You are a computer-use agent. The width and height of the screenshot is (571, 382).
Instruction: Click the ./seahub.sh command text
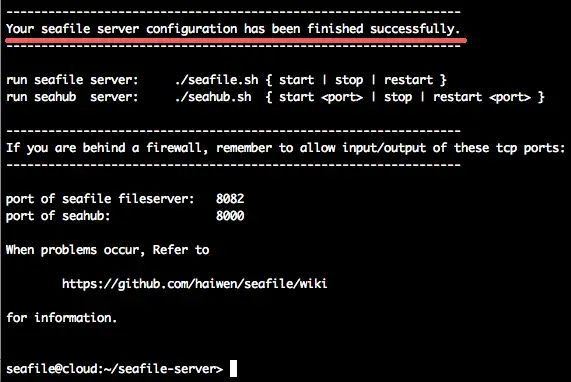click(x=213, y=97)
